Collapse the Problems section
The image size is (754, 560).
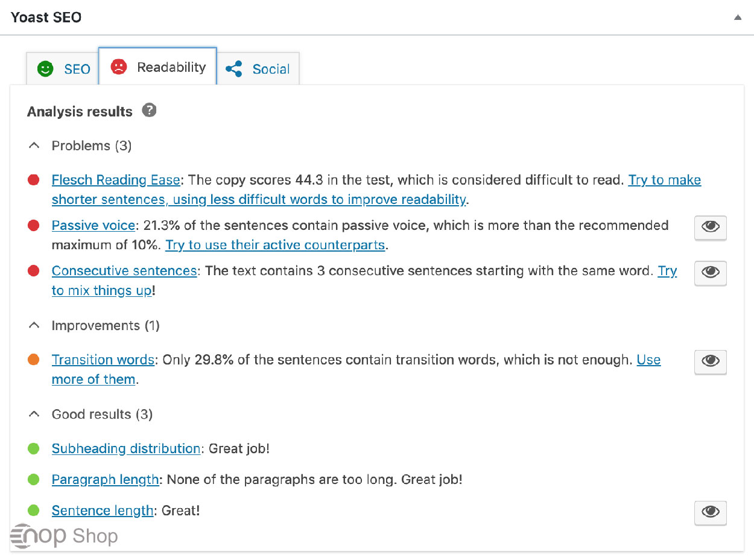coord(34,145)
